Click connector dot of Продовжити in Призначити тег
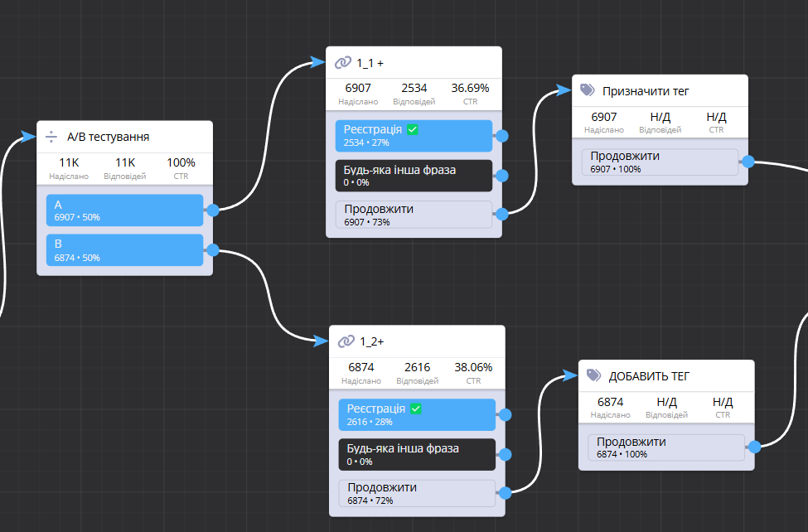 pyautogui.click(x=748, y=162)
